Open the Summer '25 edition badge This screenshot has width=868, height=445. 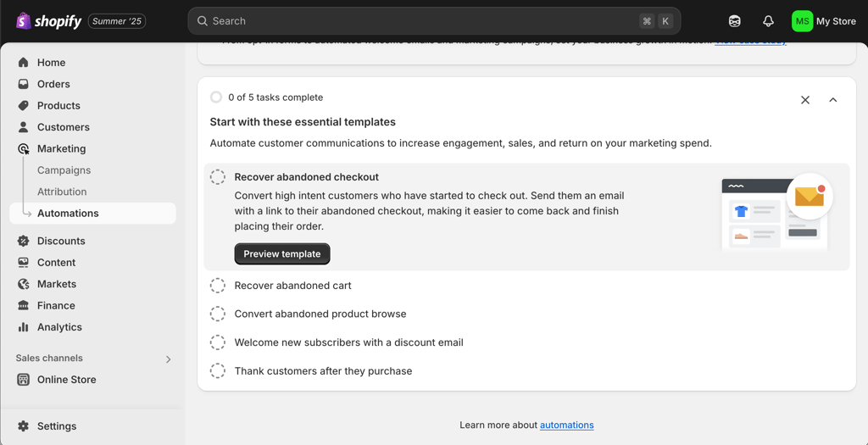117,21
